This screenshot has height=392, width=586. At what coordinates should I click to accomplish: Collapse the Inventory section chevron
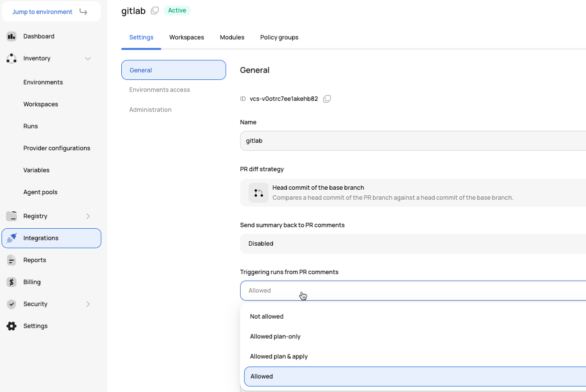(88, 58)
